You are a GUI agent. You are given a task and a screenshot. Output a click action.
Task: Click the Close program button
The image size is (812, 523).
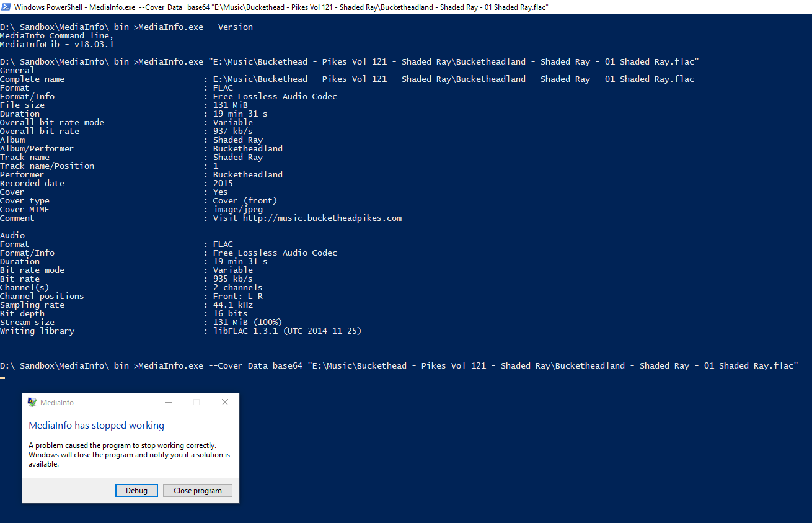pos(197,490)
